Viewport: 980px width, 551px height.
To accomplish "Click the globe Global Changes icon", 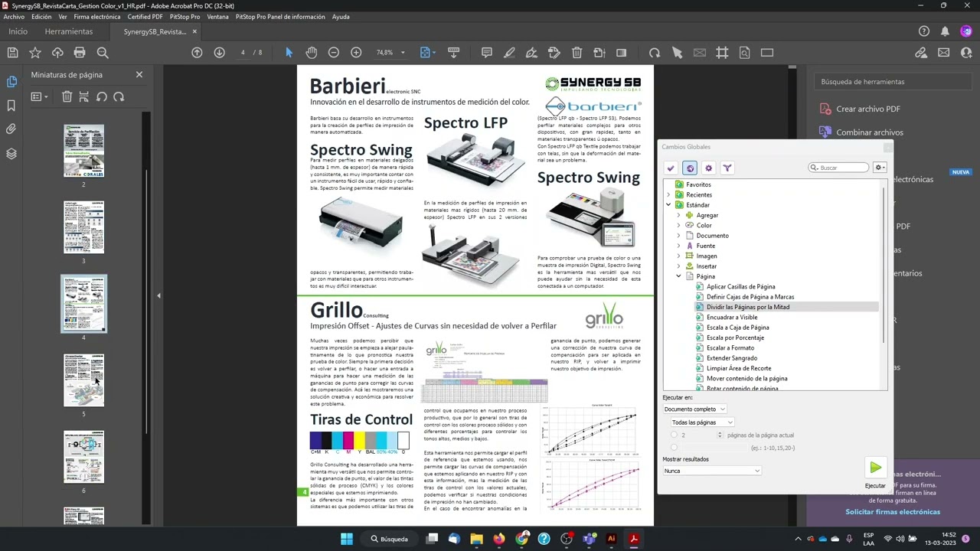I will [x=690, y=168].
